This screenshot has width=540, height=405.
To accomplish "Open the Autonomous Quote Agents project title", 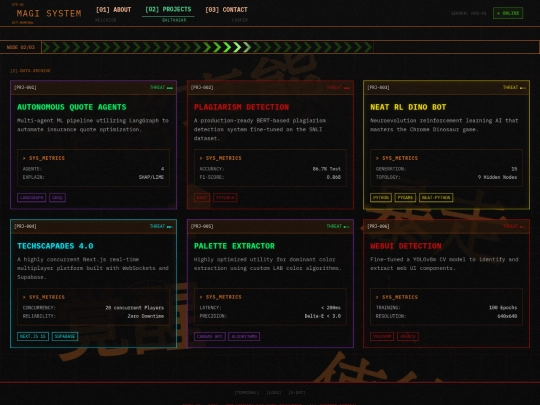I will 72,107.
